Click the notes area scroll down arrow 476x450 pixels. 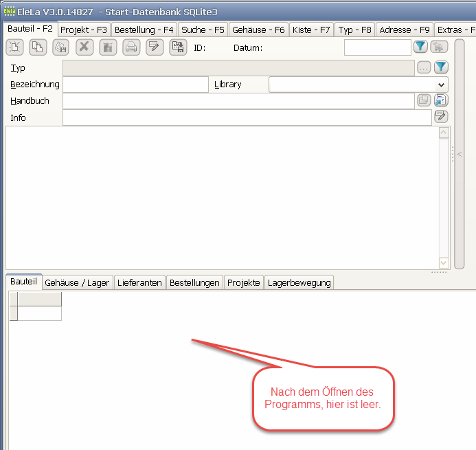[x=444, y=262]
